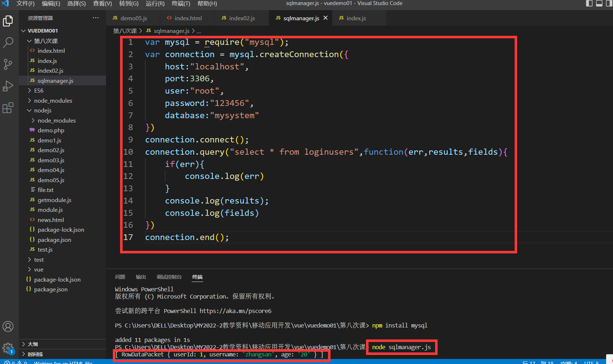Close the sqlmanager.js editor tab

point(325,18)
